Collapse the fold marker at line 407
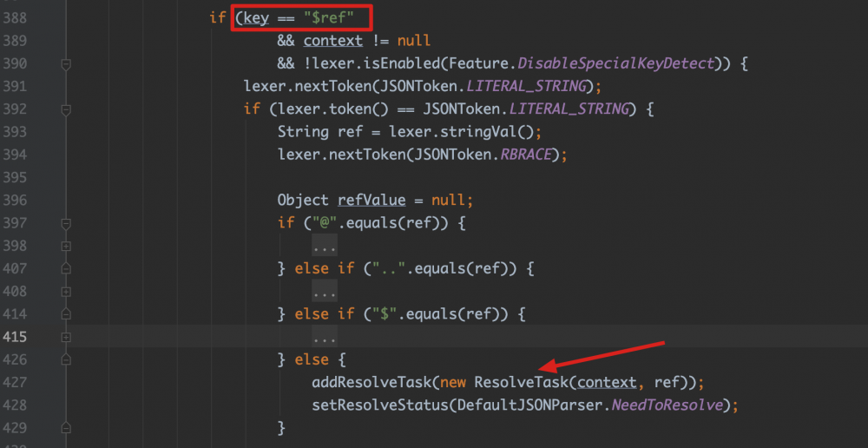The height and width of the screenshot is (448, 868). [x=66, y=268]
